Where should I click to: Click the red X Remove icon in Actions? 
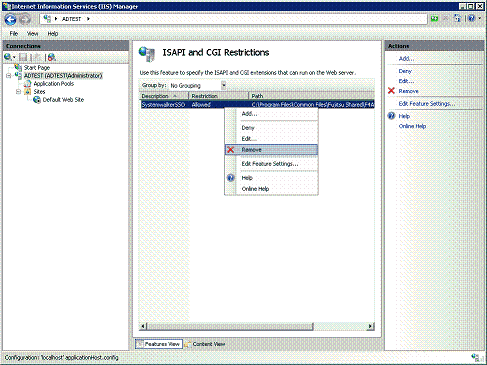[391, 91]
